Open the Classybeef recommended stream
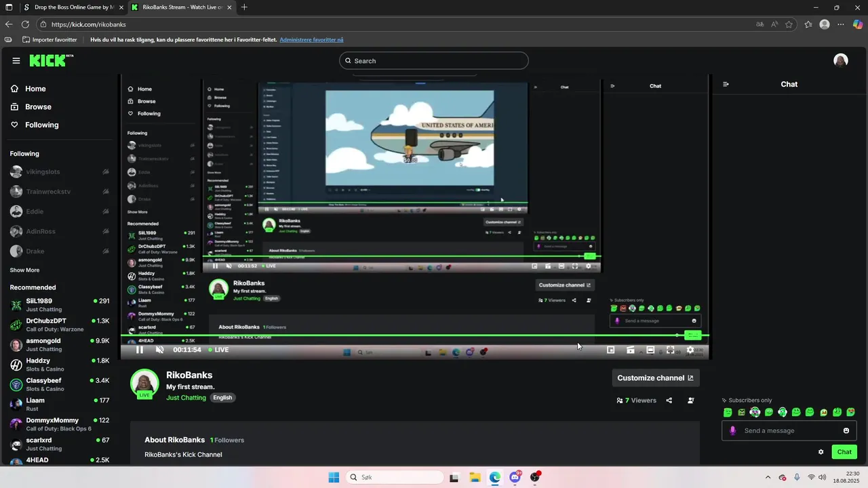Image resolution: width=868 pixels, height=488 pixels. tap(60, 384)
